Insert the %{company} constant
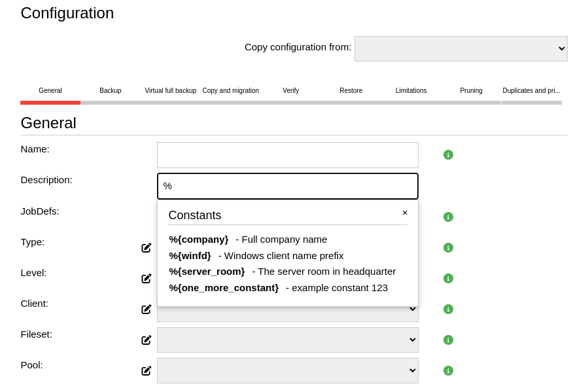588x388 pixels. click(x=199, y=239)
